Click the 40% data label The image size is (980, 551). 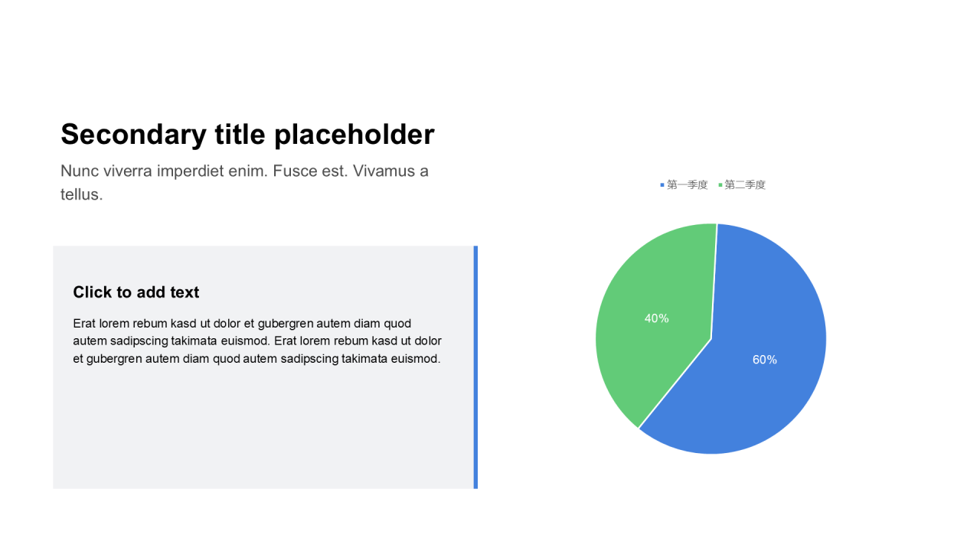pos(656,318)
